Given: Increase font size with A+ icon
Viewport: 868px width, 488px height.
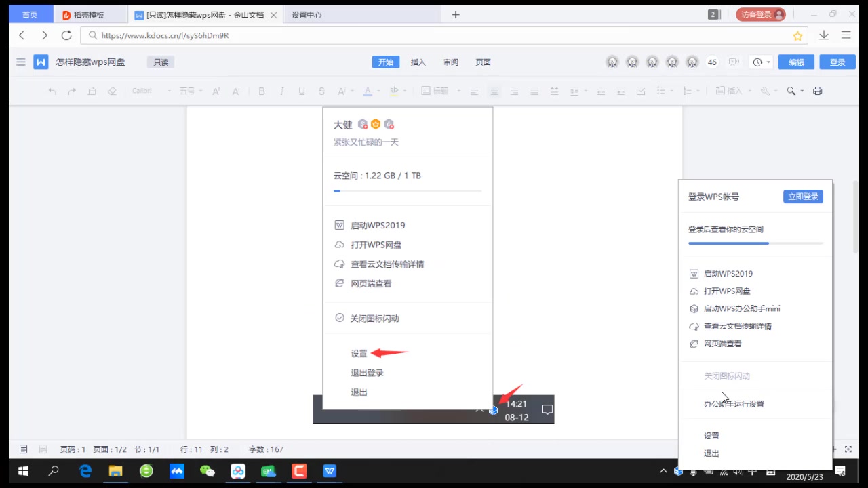Looking at the screenshot, I should [216, 91].
